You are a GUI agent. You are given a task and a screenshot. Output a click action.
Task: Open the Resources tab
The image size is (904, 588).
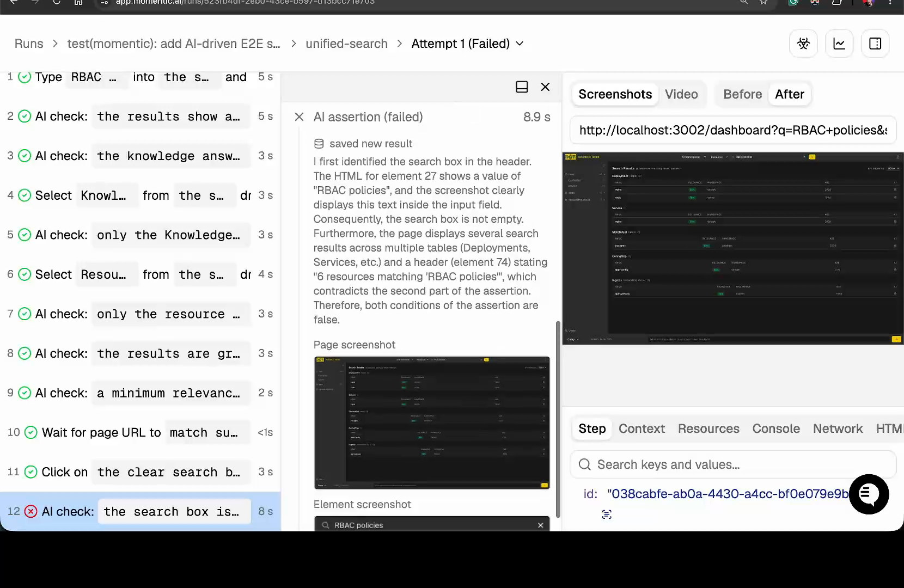pyautogui.click(x=708, y=429)
